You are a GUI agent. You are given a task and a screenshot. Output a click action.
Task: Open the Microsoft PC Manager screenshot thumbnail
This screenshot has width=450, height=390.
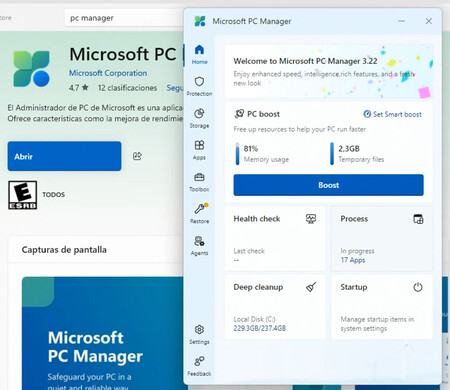[103, 333]
